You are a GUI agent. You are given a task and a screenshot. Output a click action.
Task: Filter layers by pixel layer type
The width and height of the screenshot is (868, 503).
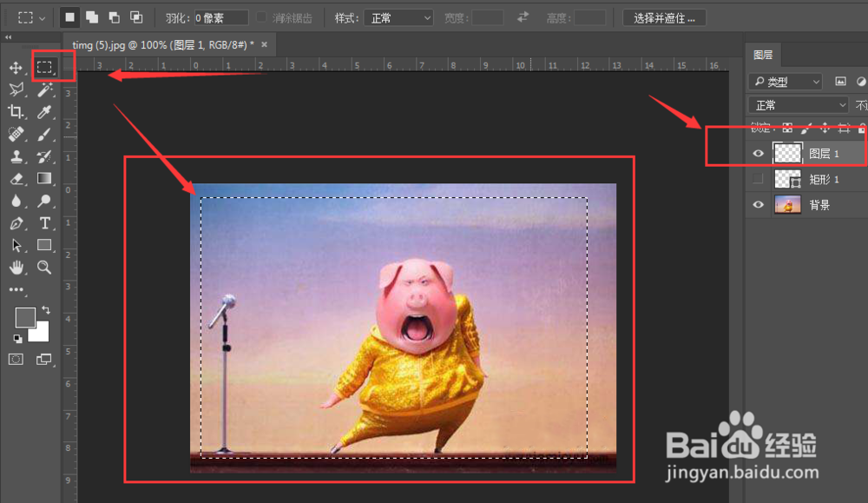tap(840, 82)
